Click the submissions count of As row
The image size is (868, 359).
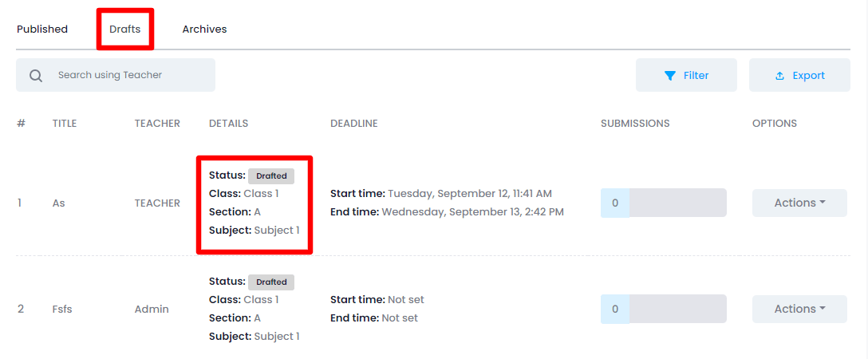pos(615,203)
